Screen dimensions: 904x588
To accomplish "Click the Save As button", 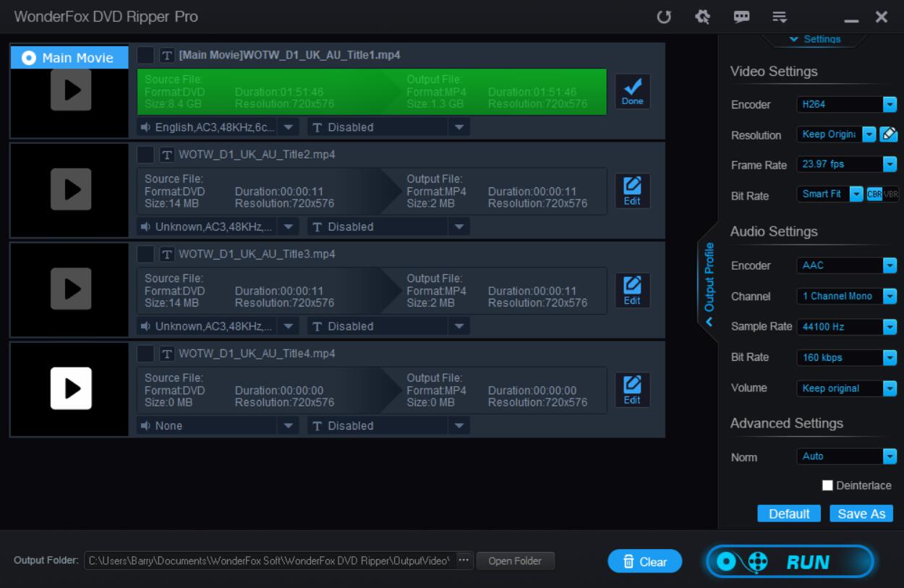I will 861,514.
